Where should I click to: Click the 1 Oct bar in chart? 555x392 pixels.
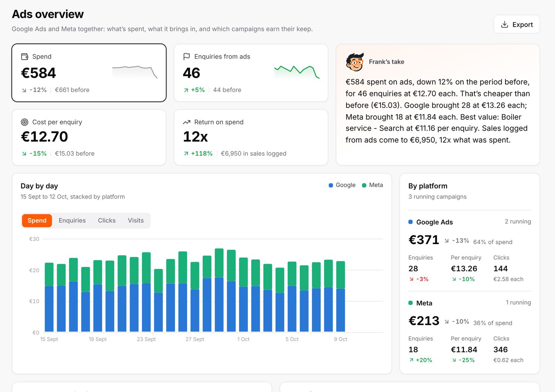tap(243, 294)
